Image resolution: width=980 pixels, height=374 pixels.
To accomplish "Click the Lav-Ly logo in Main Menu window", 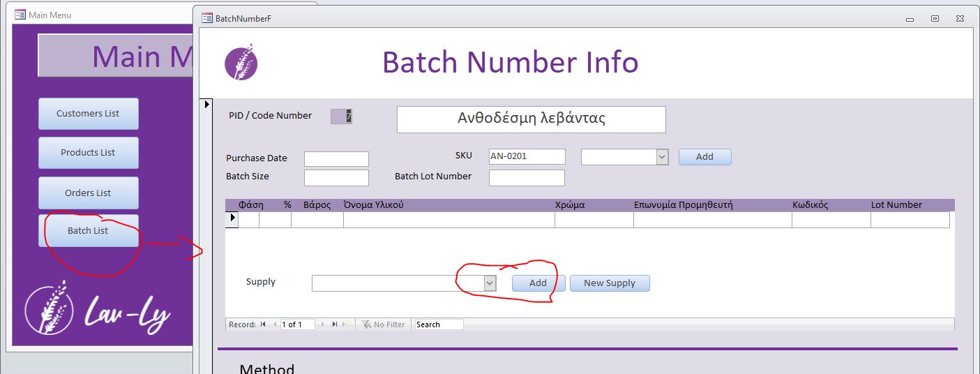I will click(97, 309).
